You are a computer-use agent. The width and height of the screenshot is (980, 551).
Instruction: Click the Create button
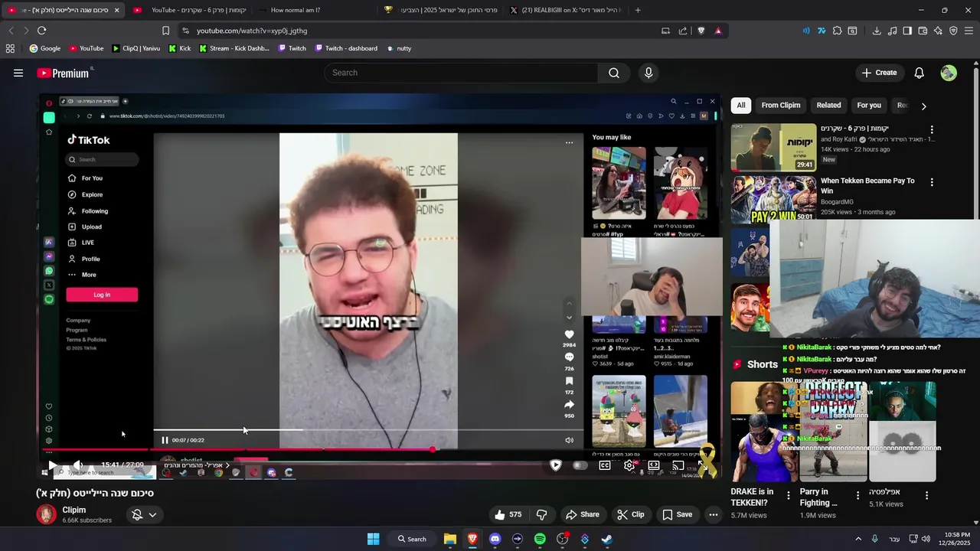(879, 73)
